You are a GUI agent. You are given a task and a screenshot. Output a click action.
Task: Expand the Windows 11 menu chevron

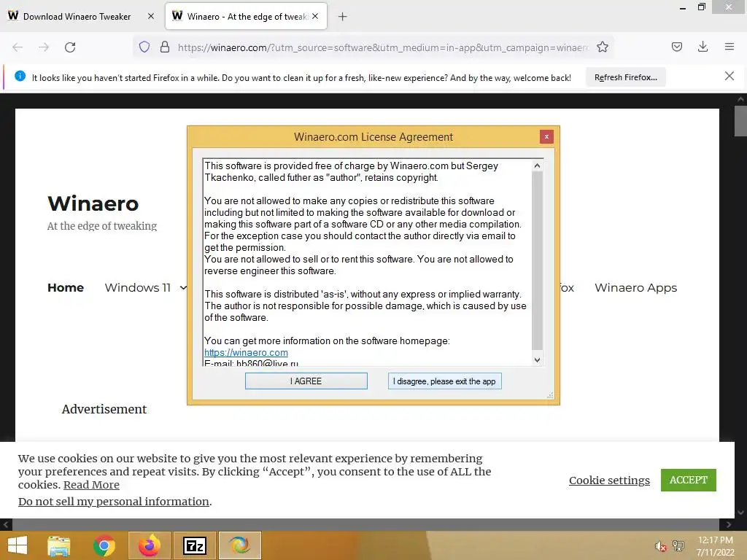point(183,287)
